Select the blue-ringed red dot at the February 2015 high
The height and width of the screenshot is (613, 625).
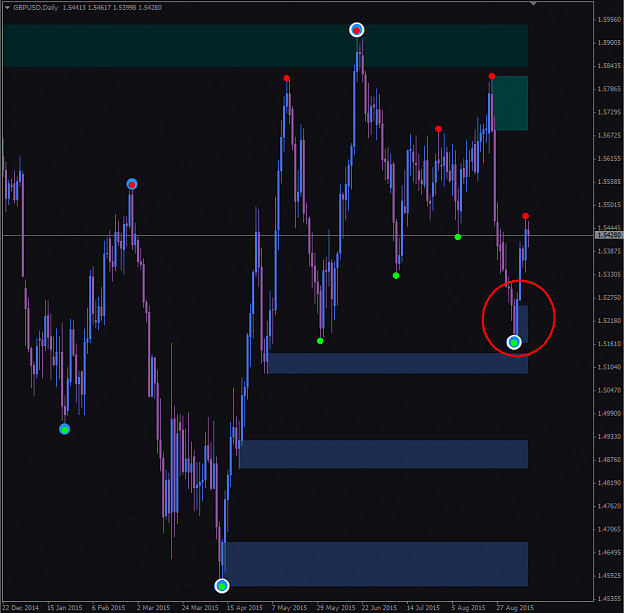(x=132, y=184)
